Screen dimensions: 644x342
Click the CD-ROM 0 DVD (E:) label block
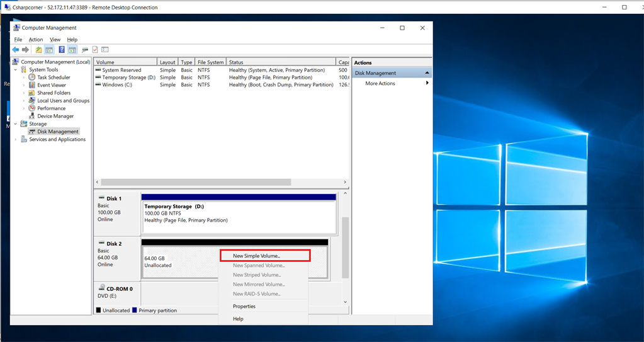pyautogui.click(x=117, y=293)
